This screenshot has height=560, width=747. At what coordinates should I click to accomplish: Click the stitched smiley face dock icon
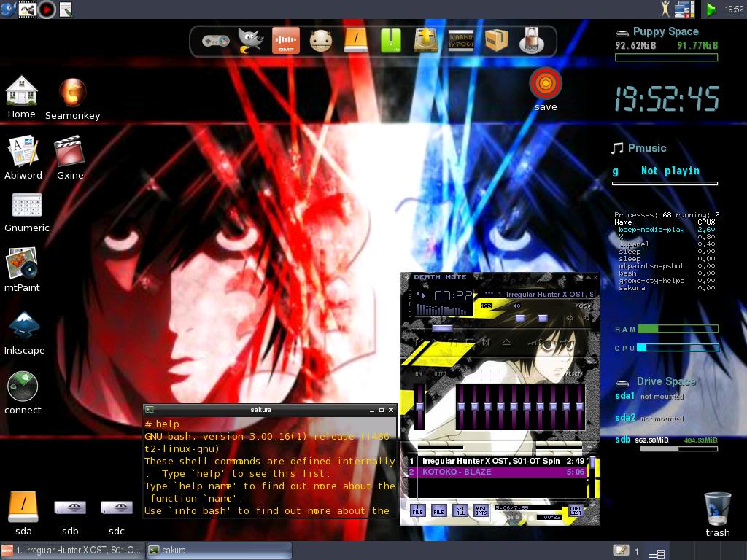coord(321,41)
